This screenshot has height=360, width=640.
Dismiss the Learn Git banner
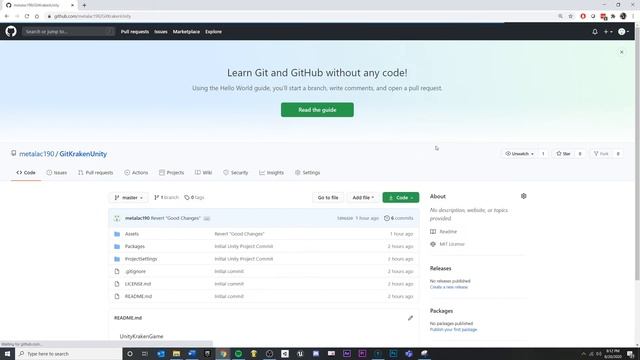(x=622, y=52)
